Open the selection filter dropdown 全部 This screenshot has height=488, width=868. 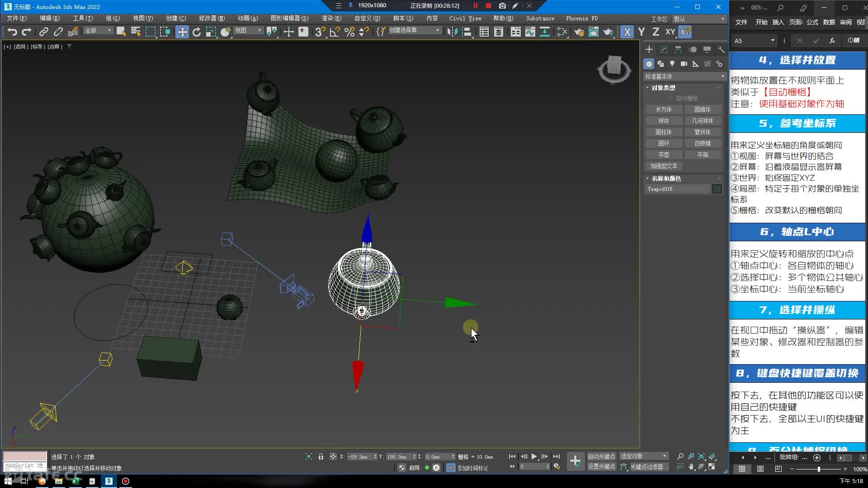[x=98, y=30]
